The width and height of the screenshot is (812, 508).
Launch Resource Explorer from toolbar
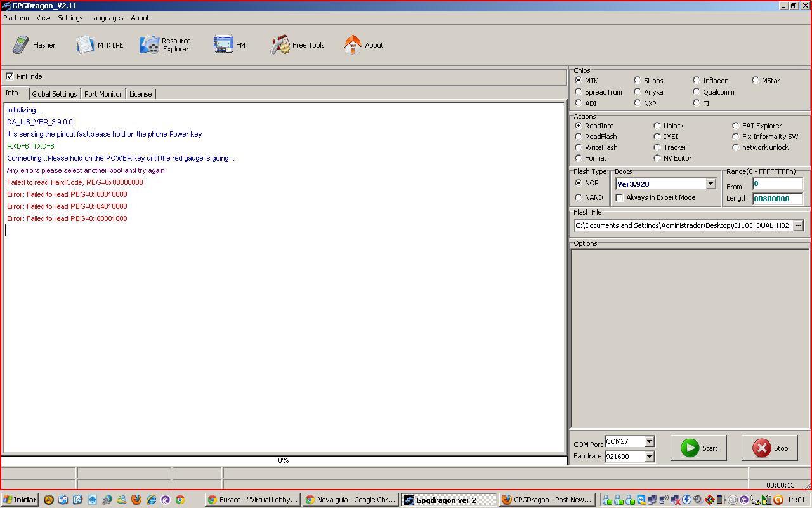pyautogui.click(x=166, y=45)
